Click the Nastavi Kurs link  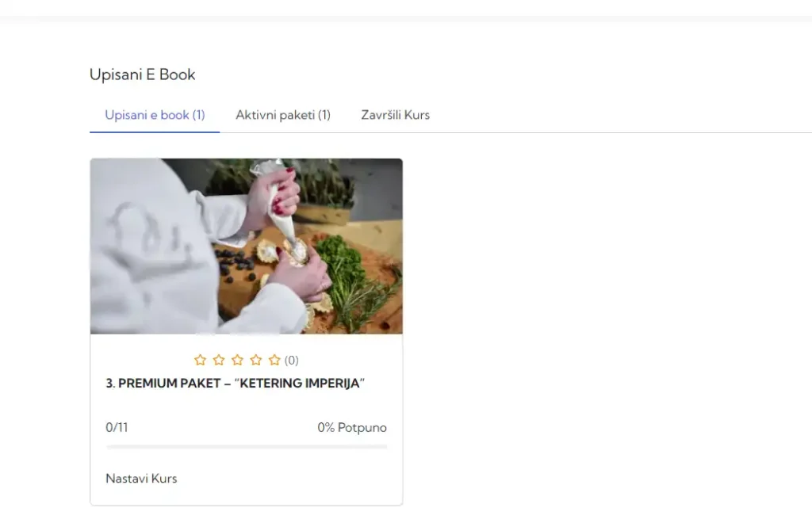tap(141, 479)
